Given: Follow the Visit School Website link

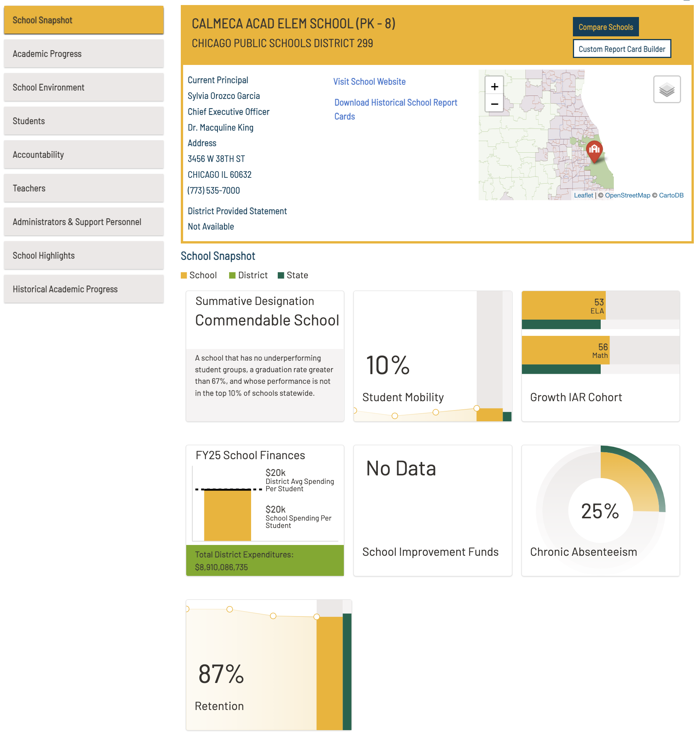Looking at the screenshot, I should tap(369, 82).
